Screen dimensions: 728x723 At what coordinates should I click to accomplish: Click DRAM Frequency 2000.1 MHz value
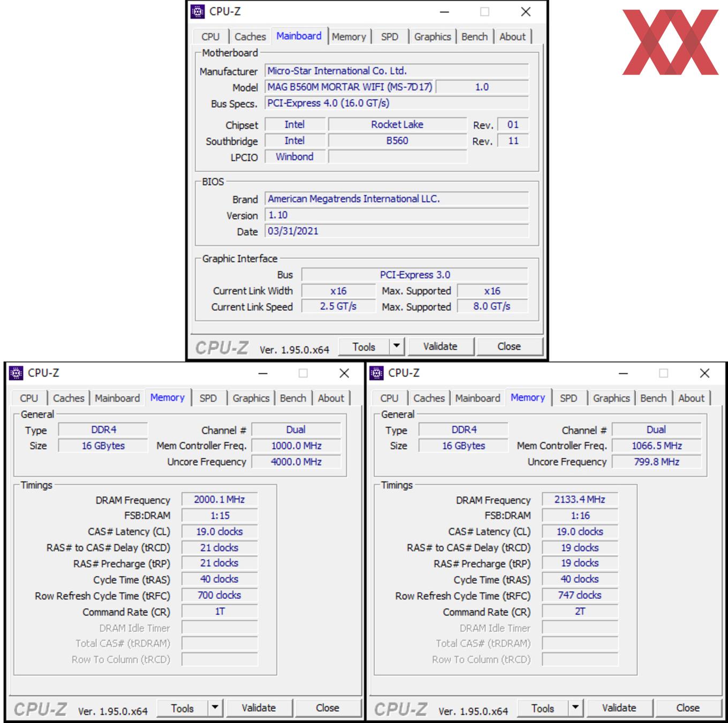(219, 499)
